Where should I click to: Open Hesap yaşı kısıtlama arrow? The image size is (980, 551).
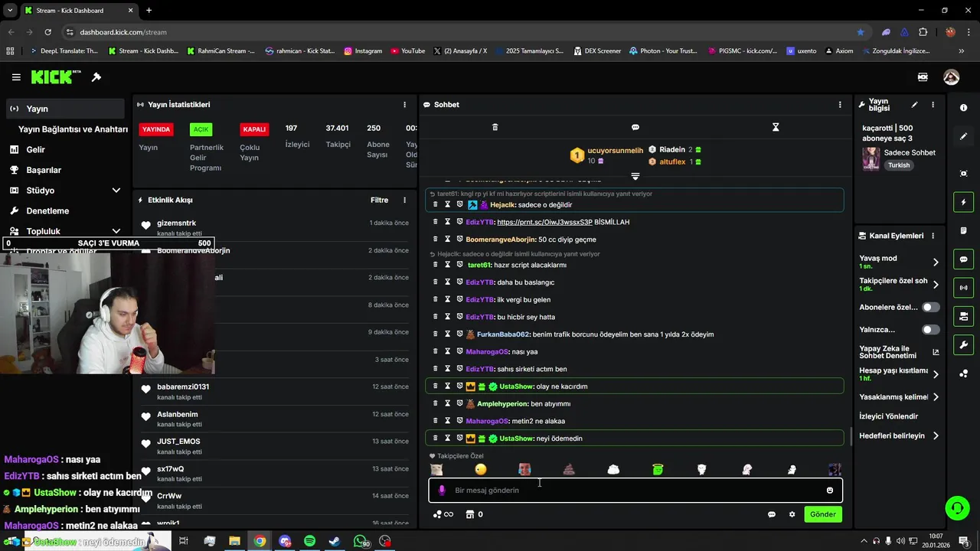936,374
